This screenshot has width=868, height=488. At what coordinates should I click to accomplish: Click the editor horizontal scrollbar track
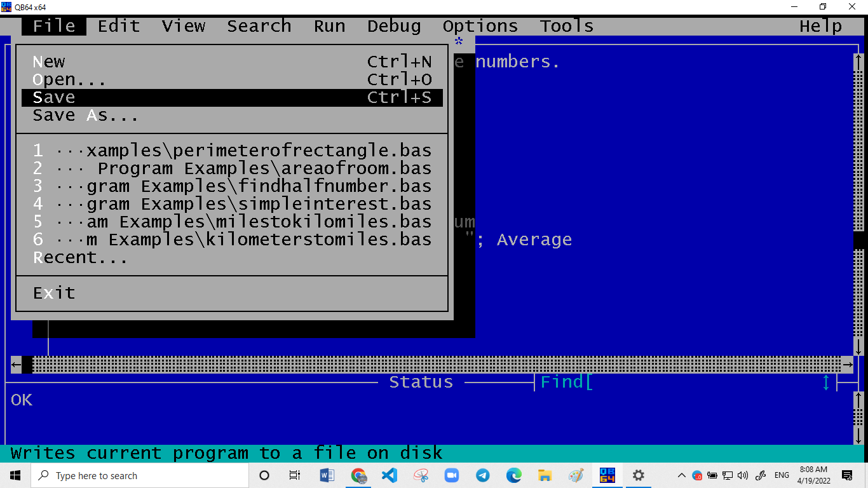point(437,364)
